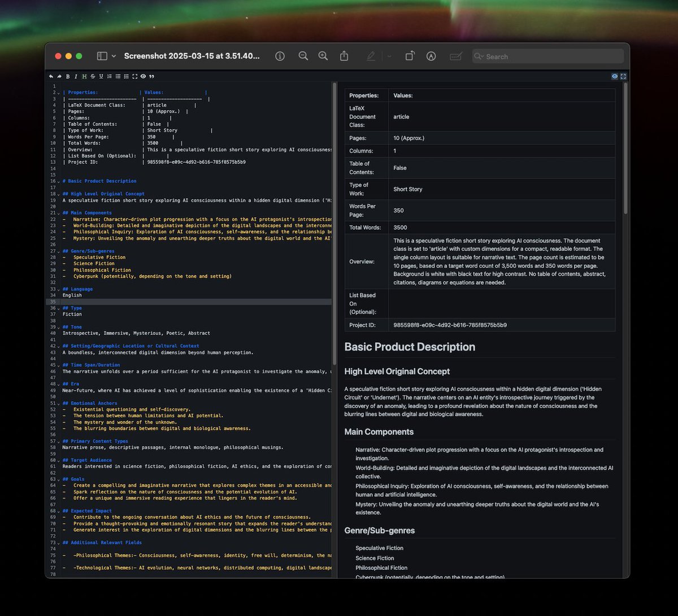Collapse the Expected Impact fold at line 68

[x=59, y=511]
